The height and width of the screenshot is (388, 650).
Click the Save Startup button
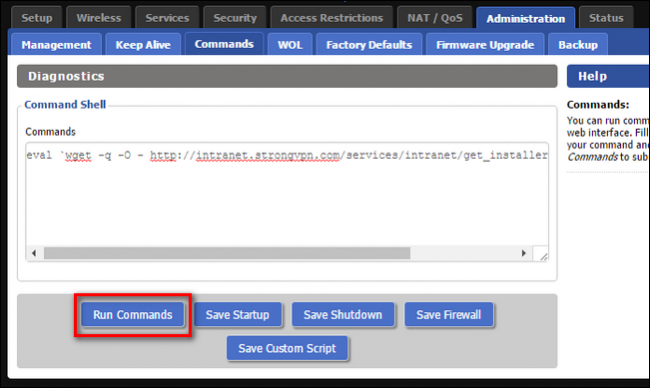[x=238, y=315]
